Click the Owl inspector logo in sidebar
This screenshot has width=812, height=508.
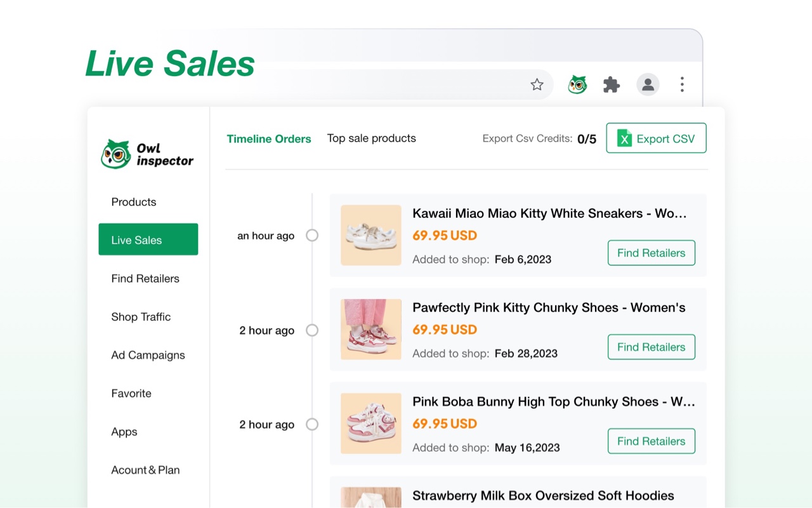[147, 154]
